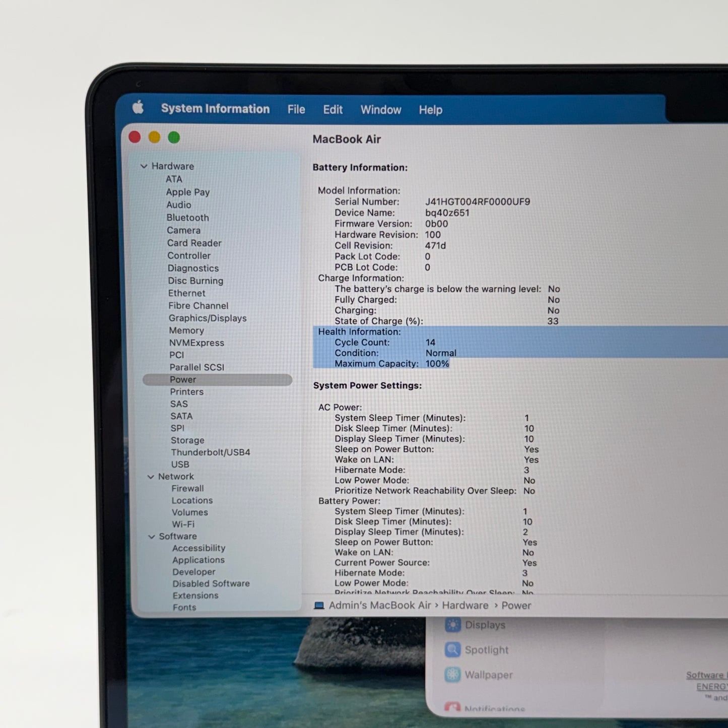Viewport: 728px width, 728px height.
Task: Click Hardware in the breadcrumb path
Action: pos(464,605)
